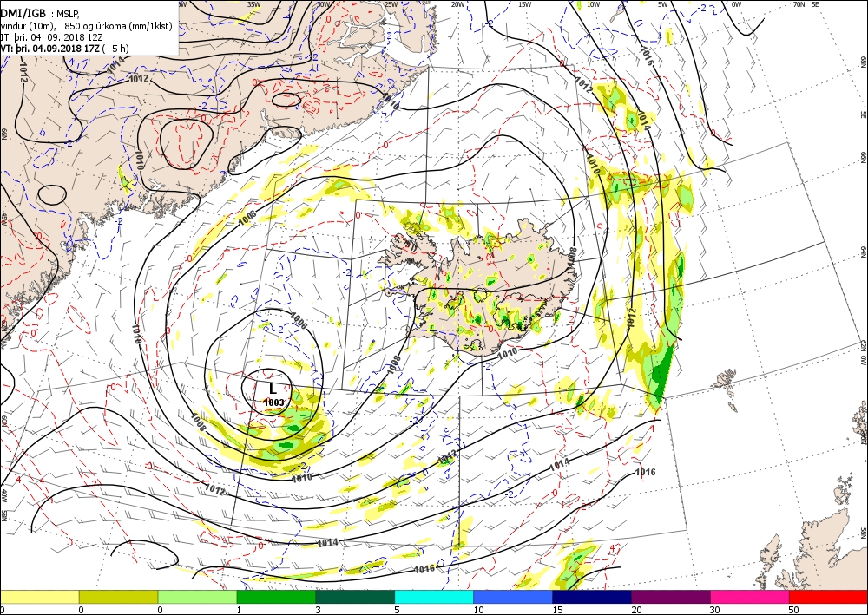Click the olive legend color swatch
Screen dimensions: 868x615
[118, 596]
